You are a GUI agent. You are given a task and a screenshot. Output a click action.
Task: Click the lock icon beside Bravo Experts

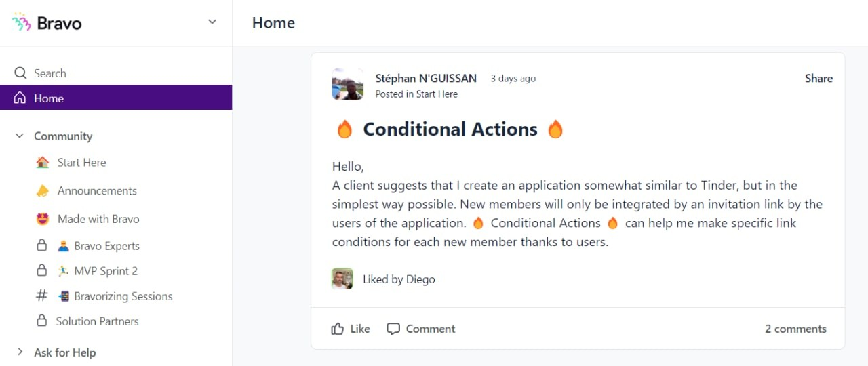point(42,245)
